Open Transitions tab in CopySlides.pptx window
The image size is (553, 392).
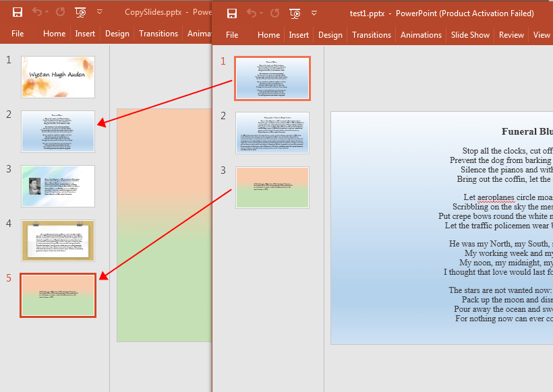pos(158,34)
